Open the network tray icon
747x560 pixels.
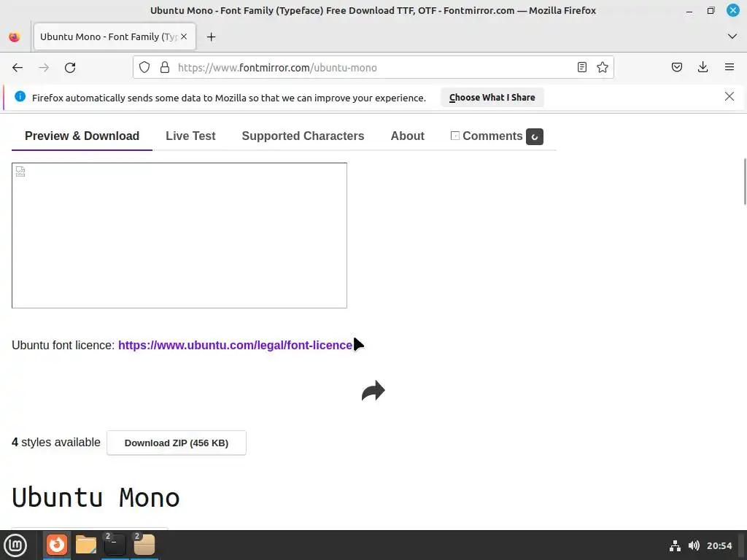click(x=675, y=545)
